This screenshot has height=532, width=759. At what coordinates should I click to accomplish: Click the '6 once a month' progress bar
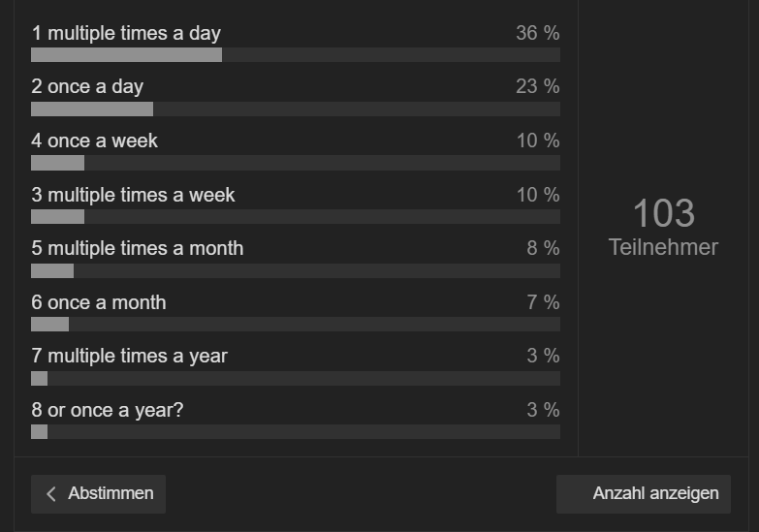tap(296, 325)
